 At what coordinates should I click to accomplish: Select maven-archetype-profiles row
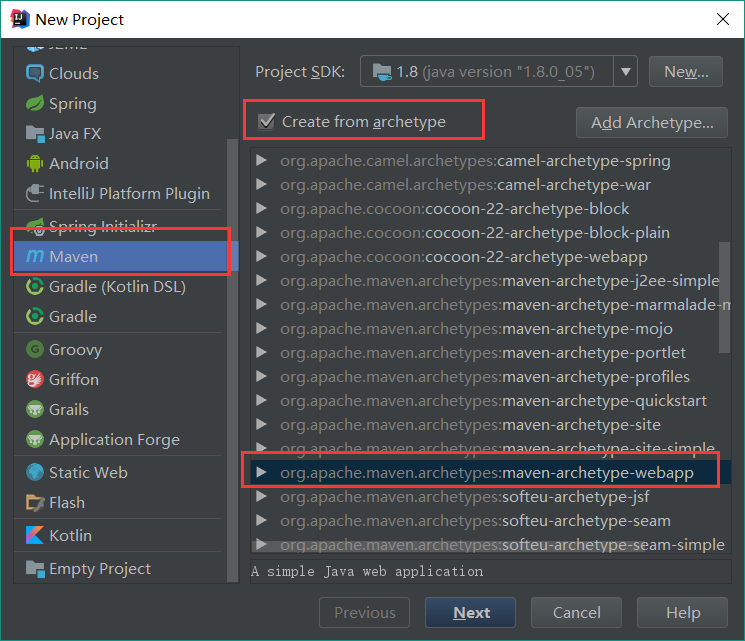click(x=490, y=376)
